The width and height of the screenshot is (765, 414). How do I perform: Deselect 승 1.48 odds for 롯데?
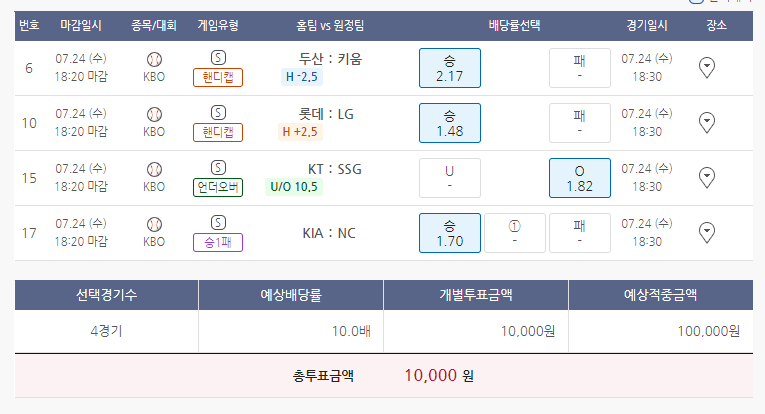pos(449,123)
